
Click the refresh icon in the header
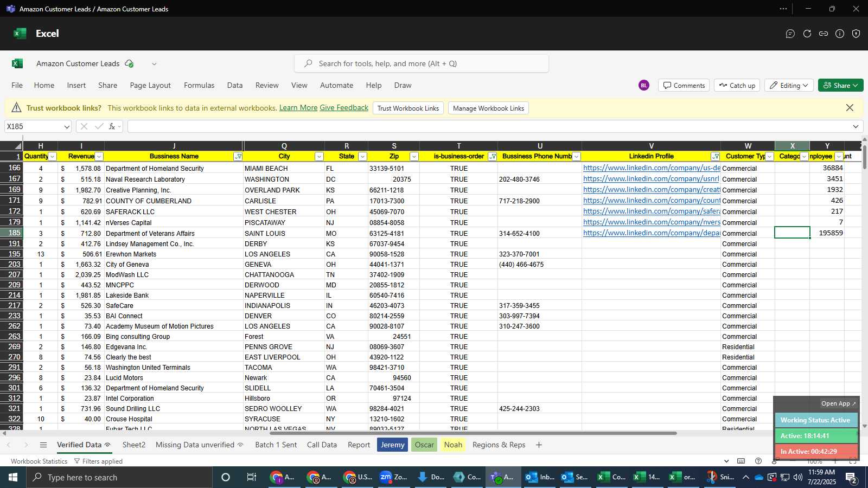[x=807, y=34]
